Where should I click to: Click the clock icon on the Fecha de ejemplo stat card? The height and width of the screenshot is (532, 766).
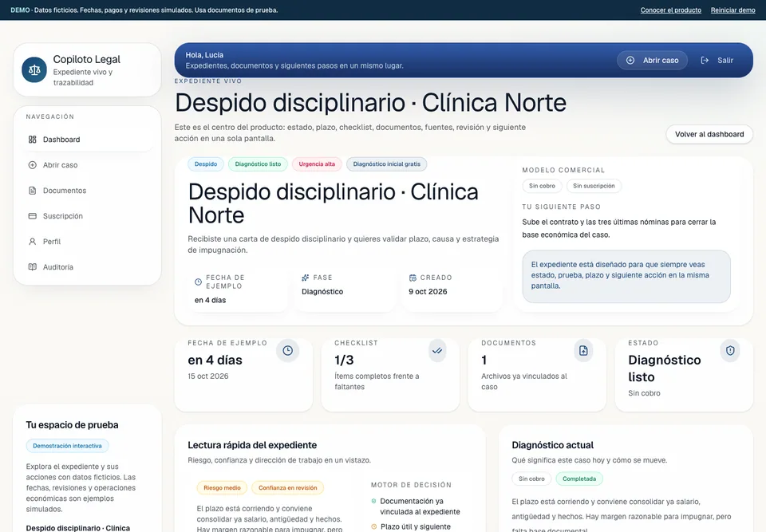288,351
